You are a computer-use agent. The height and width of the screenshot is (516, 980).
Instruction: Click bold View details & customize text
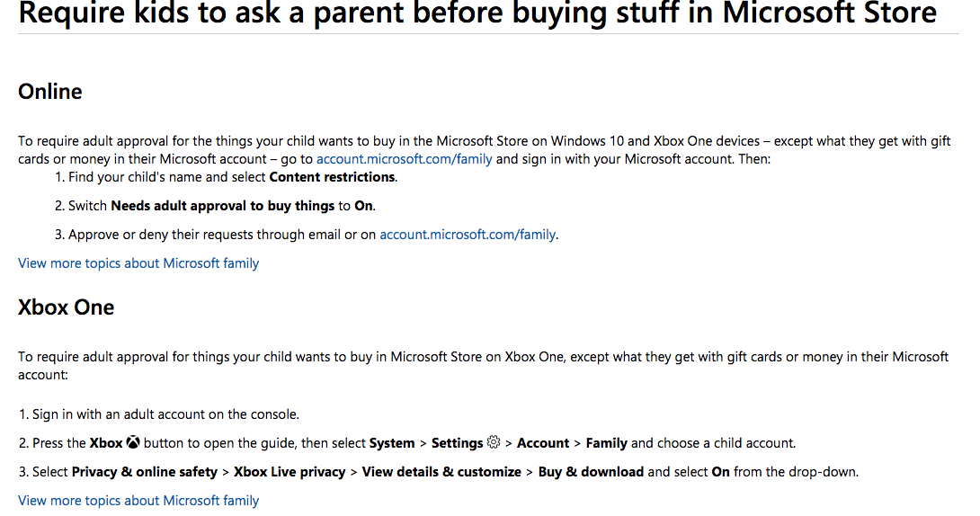pos(441,472)
